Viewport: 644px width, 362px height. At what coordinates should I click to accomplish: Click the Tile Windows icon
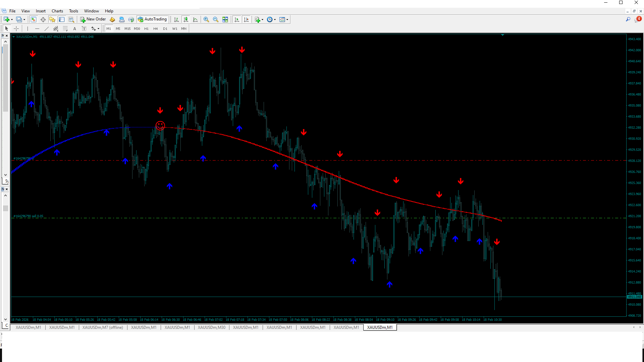click(225, 19)
